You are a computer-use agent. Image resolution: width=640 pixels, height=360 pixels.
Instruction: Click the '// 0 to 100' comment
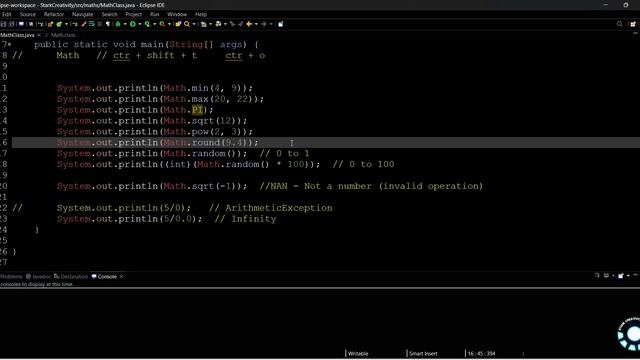point(363,164)
